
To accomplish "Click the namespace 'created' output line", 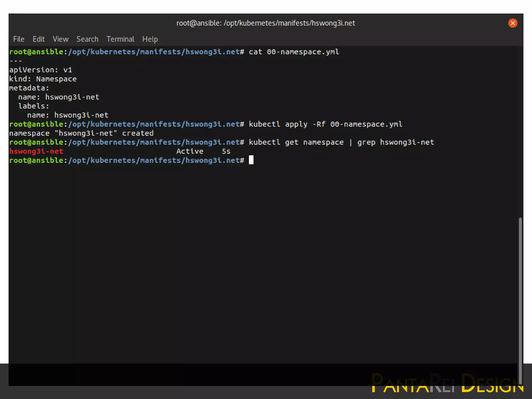I will 81,133.
